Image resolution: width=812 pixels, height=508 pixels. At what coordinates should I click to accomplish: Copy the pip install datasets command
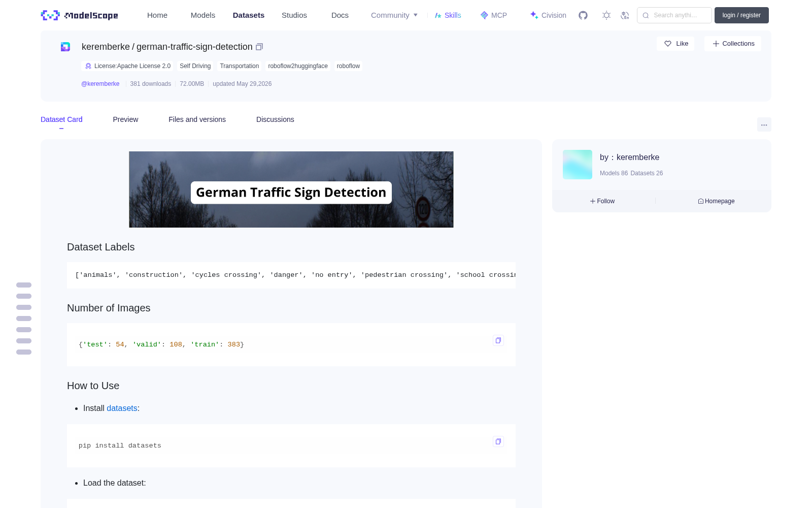[498, 441]
